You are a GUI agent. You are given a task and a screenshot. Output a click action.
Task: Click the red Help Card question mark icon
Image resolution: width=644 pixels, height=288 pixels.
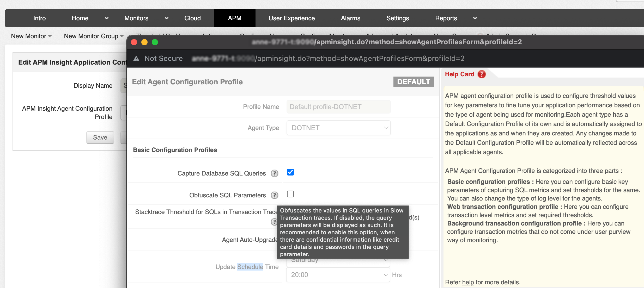pyautogui.click(x=482, y=74)
